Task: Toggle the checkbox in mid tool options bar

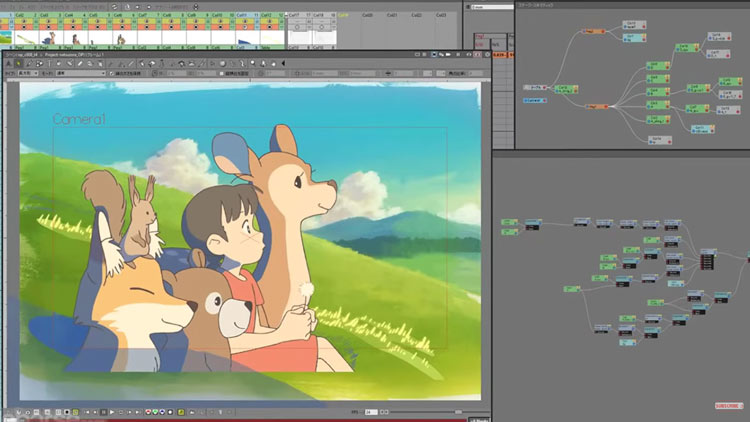Action: [x=221, y=74]
